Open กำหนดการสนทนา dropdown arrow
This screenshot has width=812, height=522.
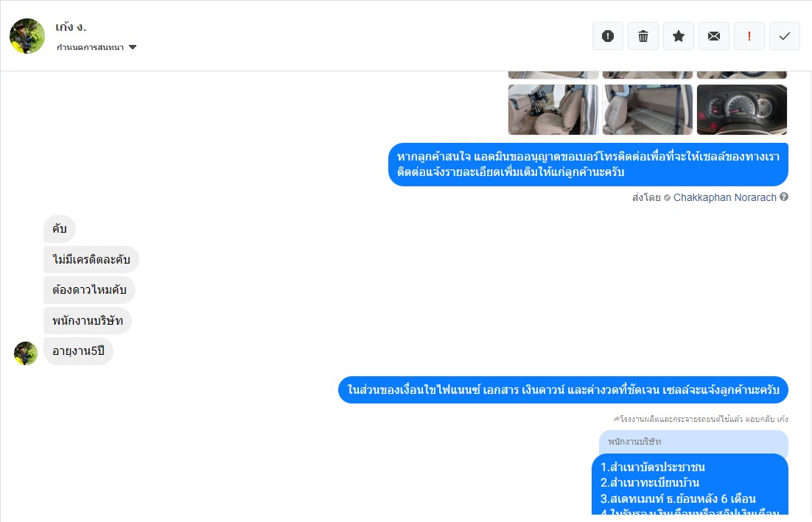coord(133,47)
